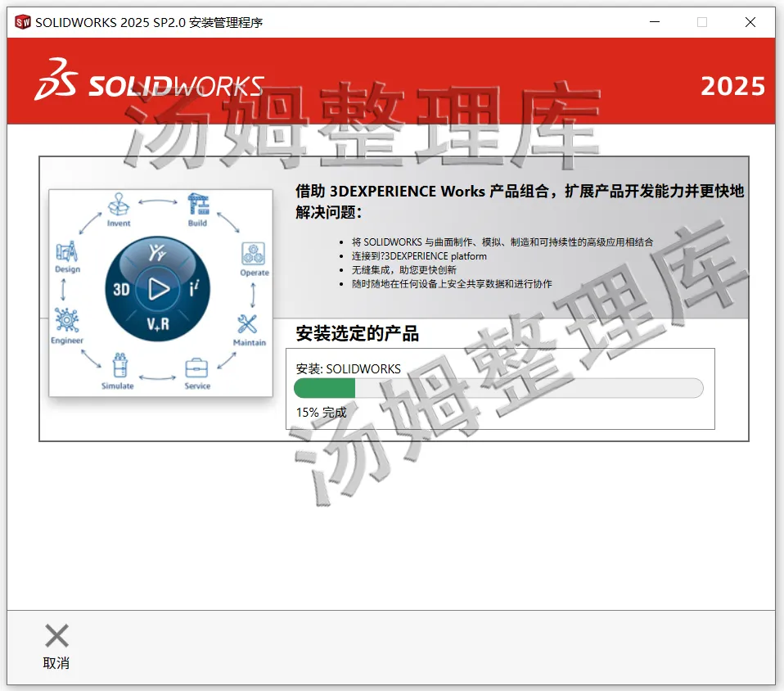The image size is (784, 691).
Task: Click the SOLIDWORKS app icon in title bar
Action: 22,23
